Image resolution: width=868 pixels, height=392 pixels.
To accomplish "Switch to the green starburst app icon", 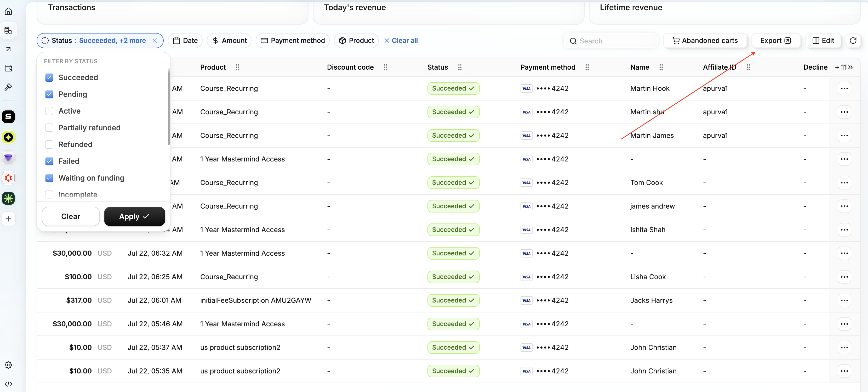I will (x=8, y=198).
